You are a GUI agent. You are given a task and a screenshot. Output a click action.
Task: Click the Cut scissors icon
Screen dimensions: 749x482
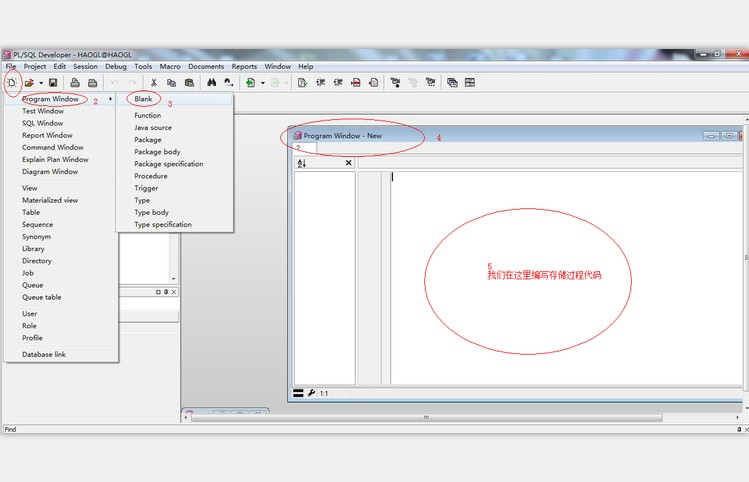point(154,82)
